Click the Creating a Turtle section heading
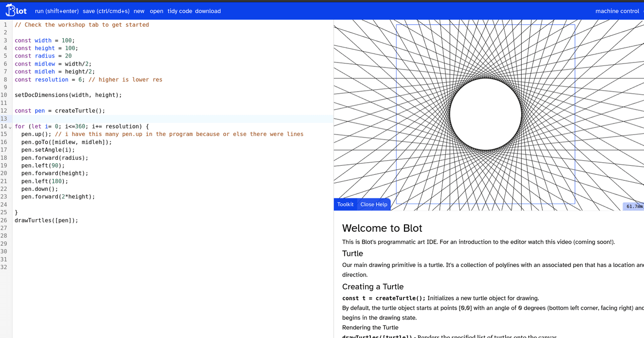The image size is (644, 338). tap(373, 287)
